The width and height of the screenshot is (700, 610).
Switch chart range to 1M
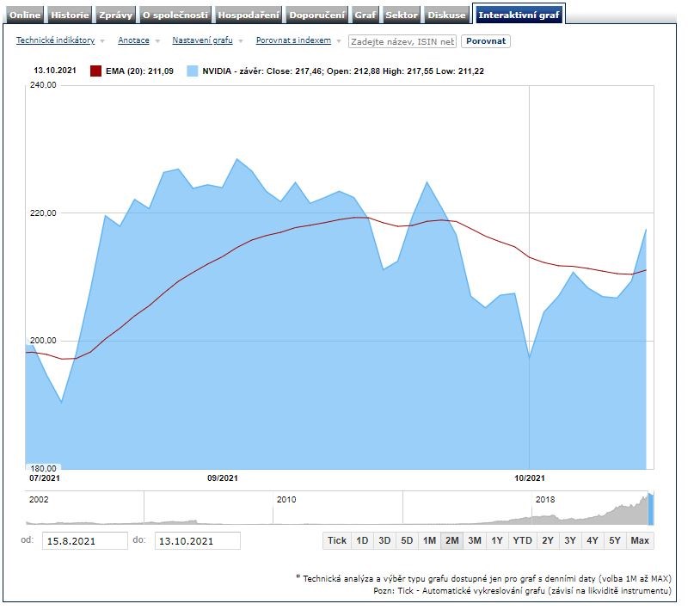[x=429, y=540]
